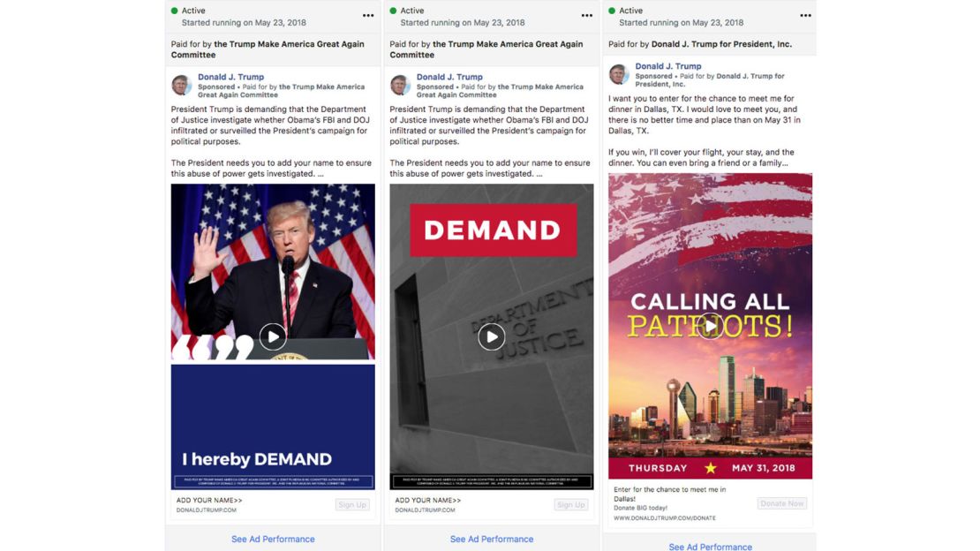Click 'ADD YOUR NAME>>' headline on first ad
The width and height of the screenshot is (980, 551).
click(208, 501)
